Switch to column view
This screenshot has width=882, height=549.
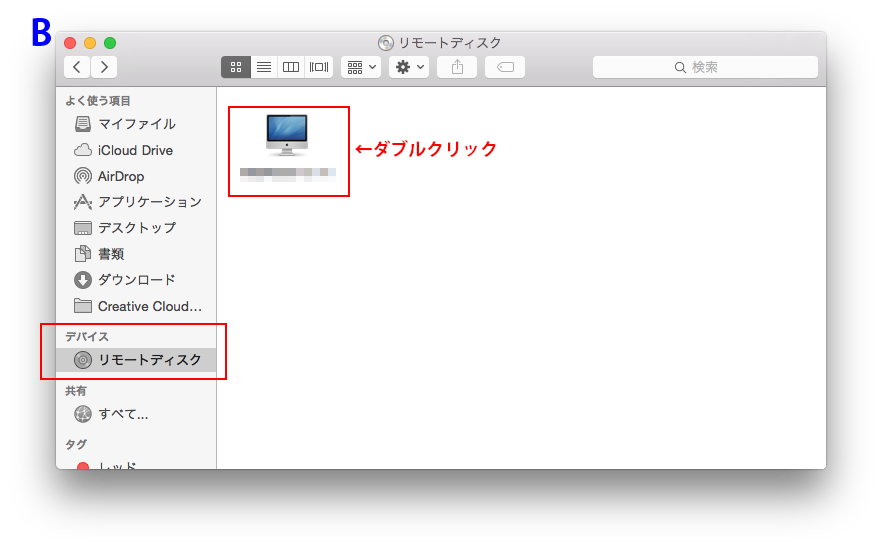(x=291, y=67)
